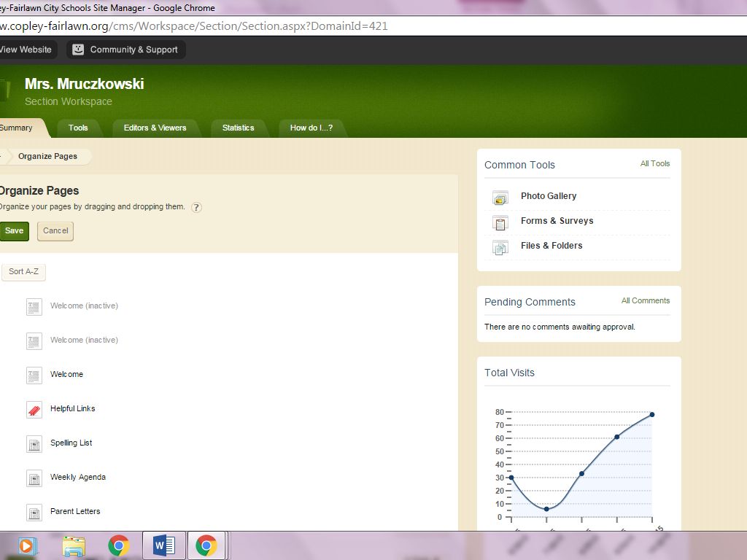
Task: Open the Editors & Viewers tab
Action: pyautogui.click(x=155, y=128)
